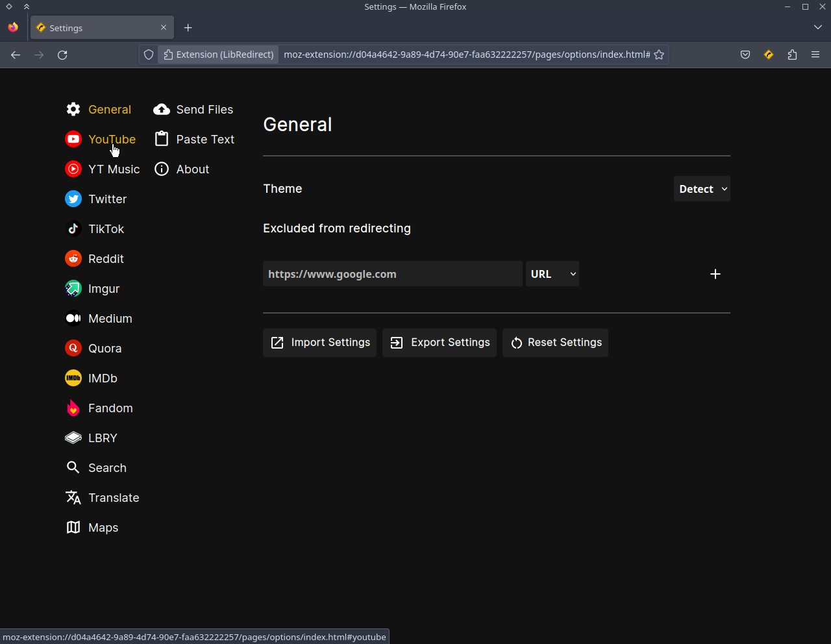Click the About info circle icon
The image size is (831, 644).
[162, 169]
